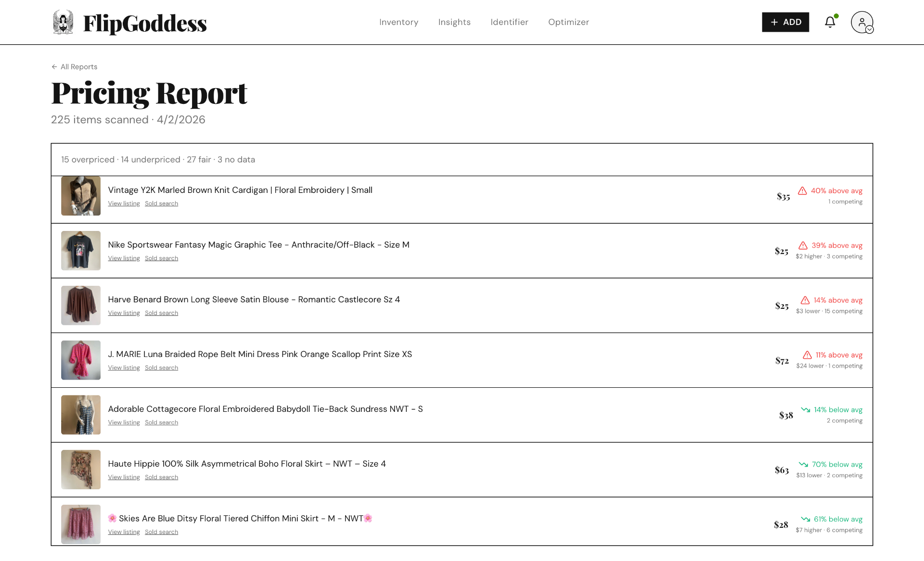Open thumbnail of the Skies Are Blue mini skirt
The width and height of the screenshot is (924, 561).
pos(81,524)
